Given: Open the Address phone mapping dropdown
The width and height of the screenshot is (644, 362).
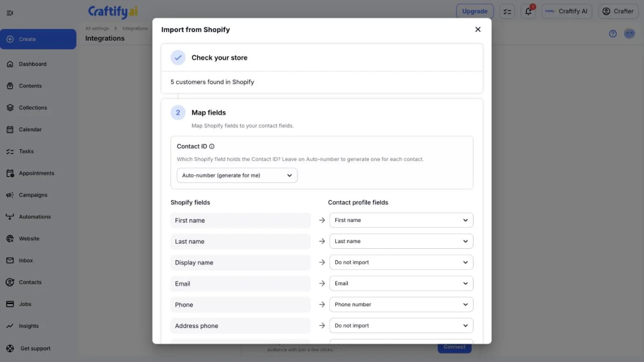Looking at the screenshot, I should click(x=401, y=326).
